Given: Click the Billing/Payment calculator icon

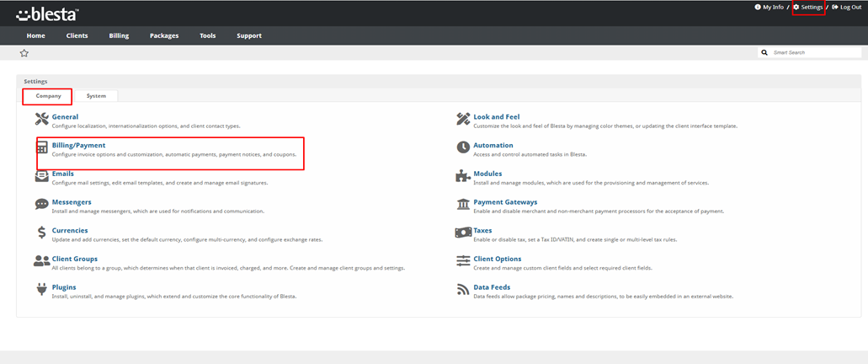Looking at the screenshot, I should [x=42, y=148].
